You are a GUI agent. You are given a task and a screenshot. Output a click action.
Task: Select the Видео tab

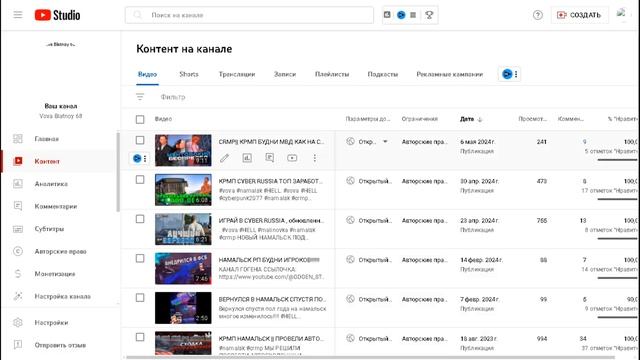pyautogui.click(x=147, y=74)
